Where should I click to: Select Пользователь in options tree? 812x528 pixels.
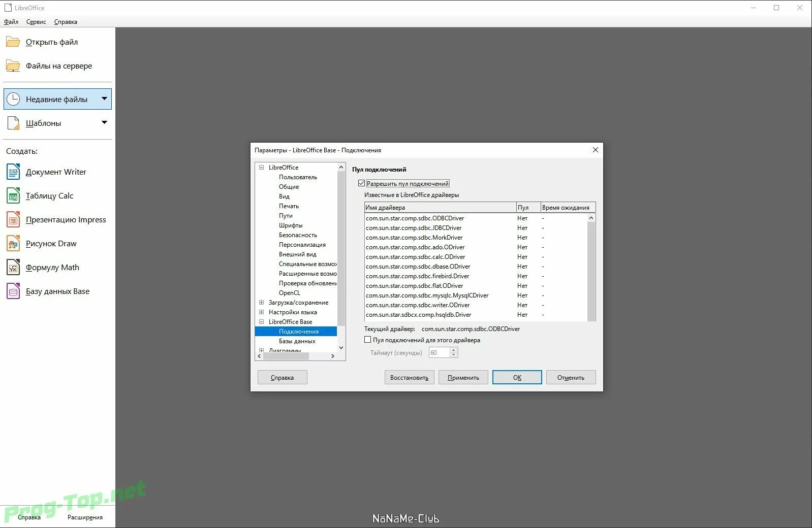point(298,177)
